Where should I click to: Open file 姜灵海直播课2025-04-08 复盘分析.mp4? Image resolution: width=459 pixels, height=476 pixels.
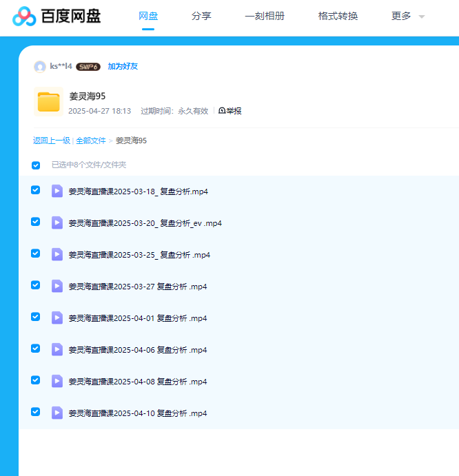point(138,382)
